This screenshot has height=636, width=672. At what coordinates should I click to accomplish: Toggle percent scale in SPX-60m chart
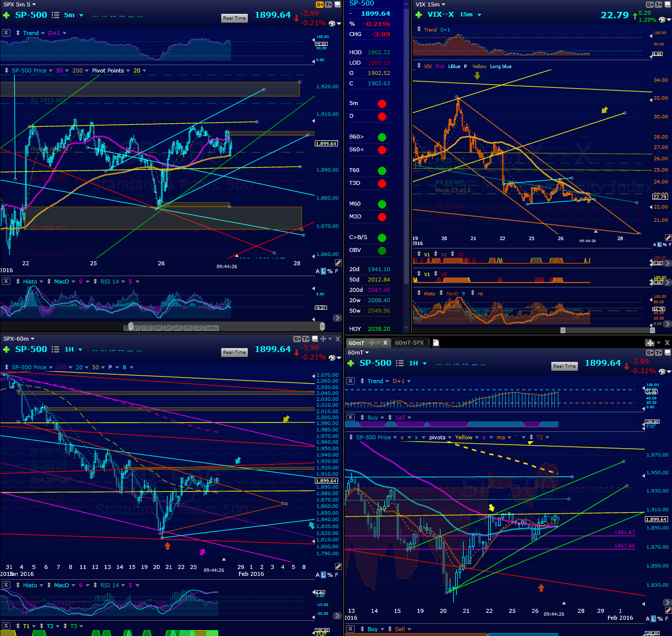330,575
